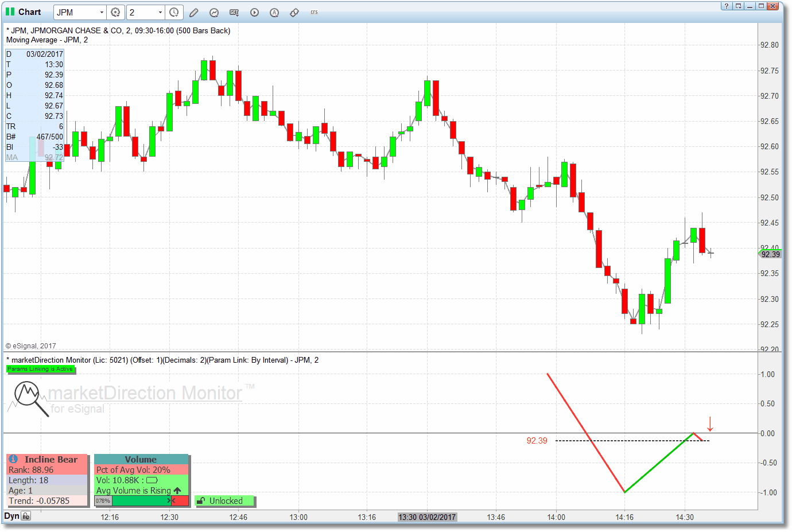Image resolution: width=792 pixels, height=532 pixels.
Task: Click the Dyn label at bottom left
Action: point(11,516)
